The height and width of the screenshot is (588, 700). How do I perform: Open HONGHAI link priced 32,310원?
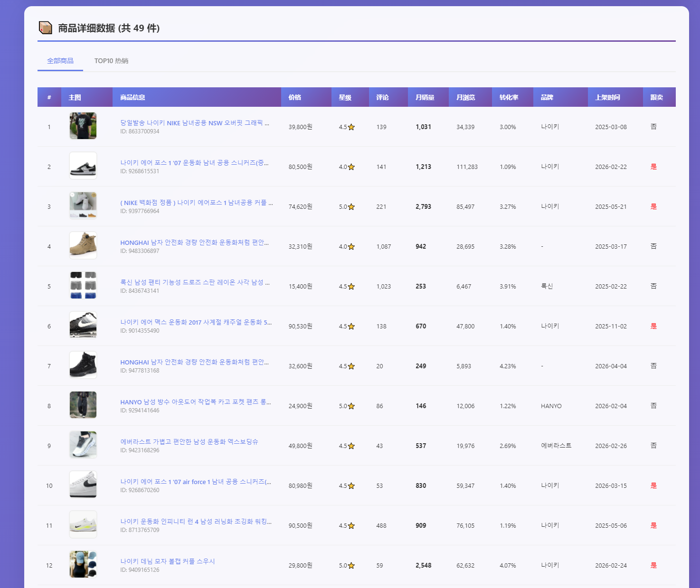coord(194,243)
